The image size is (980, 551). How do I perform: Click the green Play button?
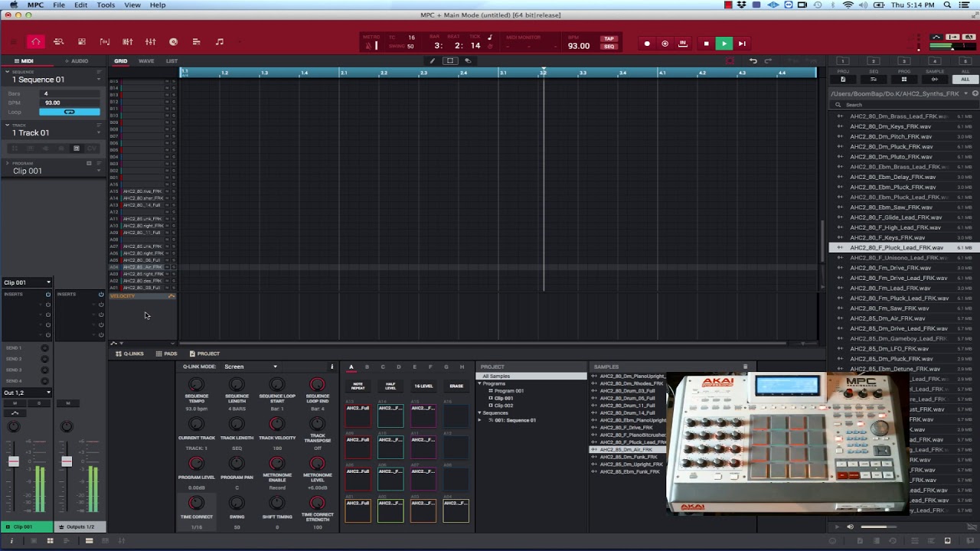click(724, 44)
